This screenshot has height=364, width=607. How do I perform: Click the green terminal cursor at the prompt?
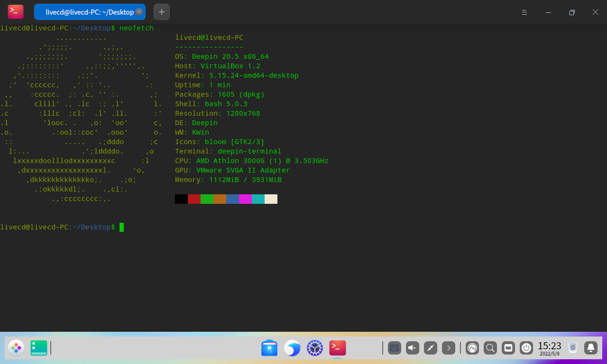[x=121, y=227]
